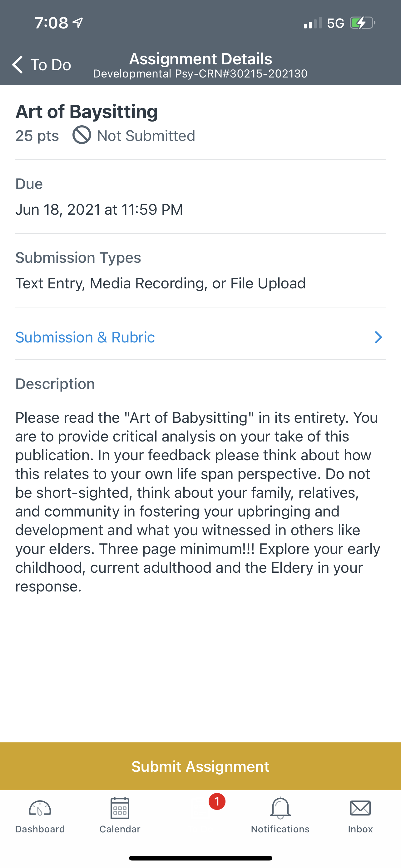Viewport: 401px width, 868px height.
Task: Switch to the Inbox tab label
Action: coord(360,829)
